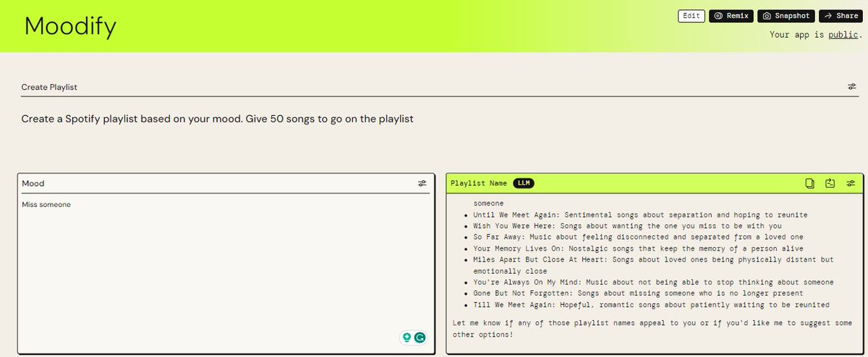
Task: Click the 'Miss someone' text in Mood box
Action: pos(46,205)
